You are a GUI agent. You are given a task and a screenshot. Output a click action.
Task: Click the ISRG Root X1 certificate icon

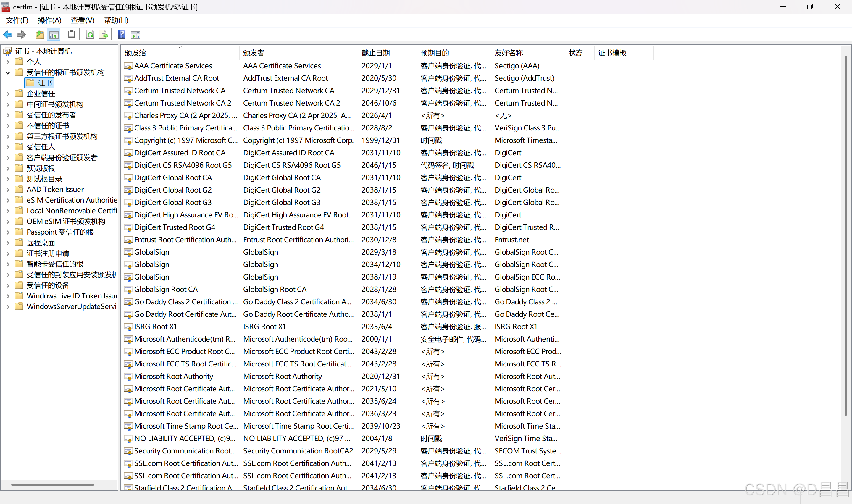[x=128, y=327]
